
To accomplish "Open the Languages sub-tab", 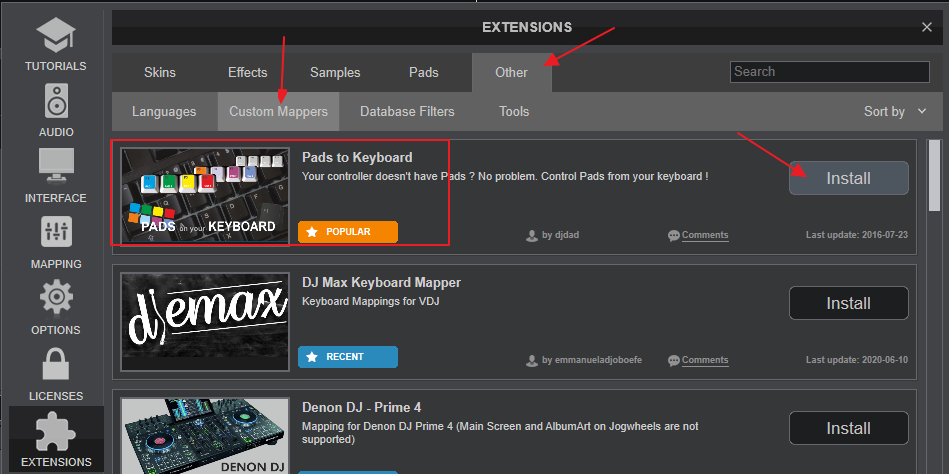I will click(164, 111).
